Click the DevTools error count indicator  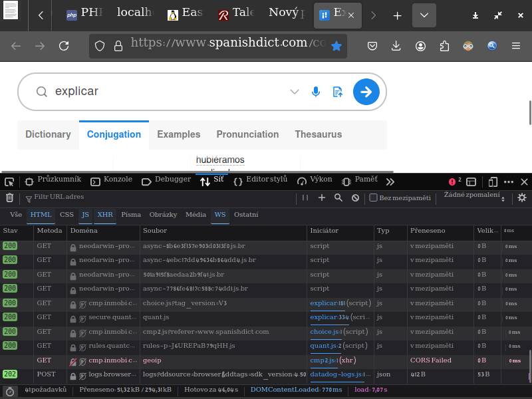point(455,182)
